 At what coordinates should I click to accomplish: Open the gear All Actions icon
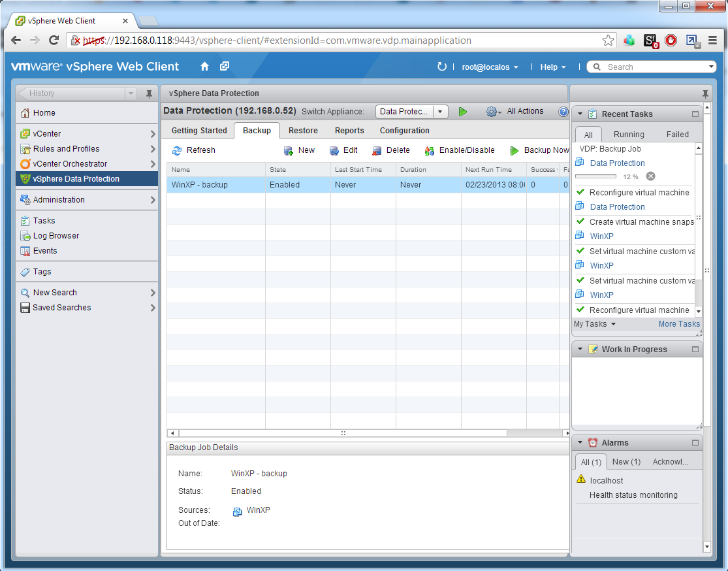point(493,112)
